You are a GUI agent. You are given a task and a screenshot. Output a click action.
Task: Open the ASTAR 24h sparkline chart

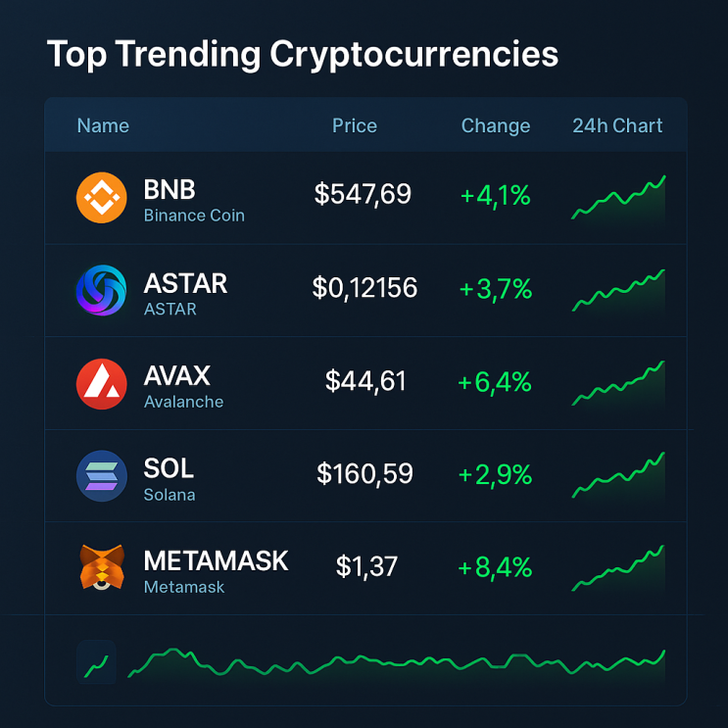tap(618, 291)
